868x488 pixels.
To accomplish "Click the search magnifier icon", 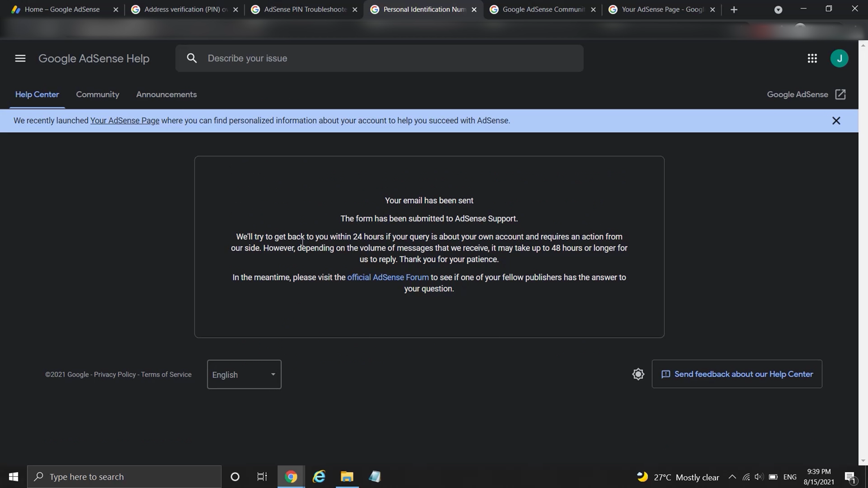I will coord(192,58).
